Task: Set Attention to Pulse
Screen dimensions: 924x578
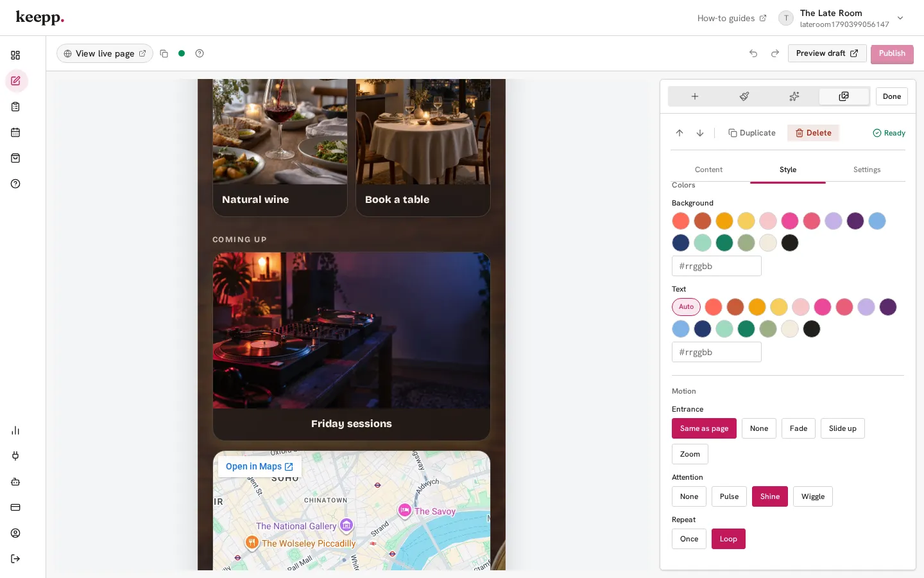Action: 729,496
